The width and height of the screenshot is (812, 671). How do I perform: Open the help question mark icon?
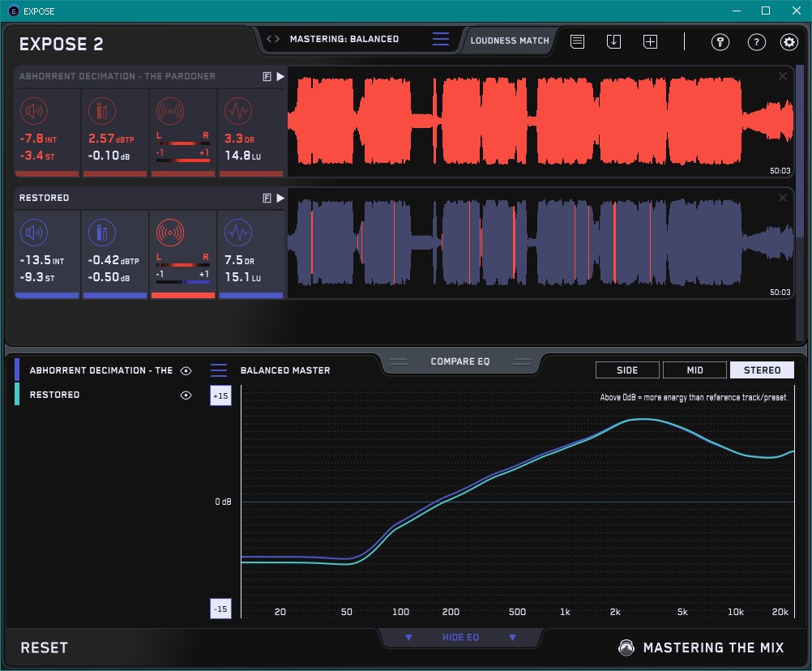756,42
